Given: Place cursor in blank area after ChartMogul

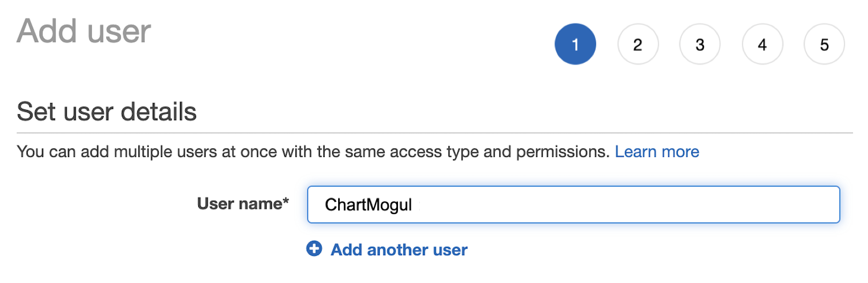Looking at the screenshot, I should pos(625,205).
